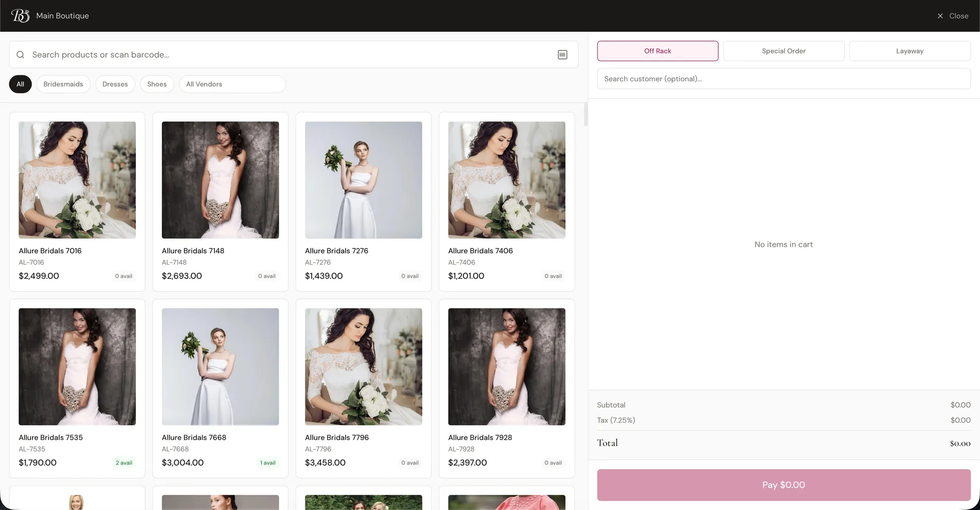
Task: Click the search magnifier icon
Action: 21,55
